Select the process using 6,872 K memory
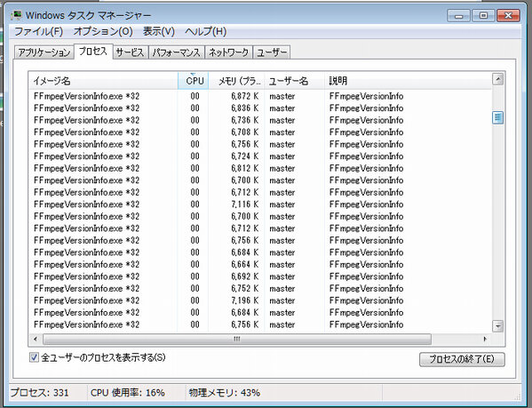 coord(260,96)
